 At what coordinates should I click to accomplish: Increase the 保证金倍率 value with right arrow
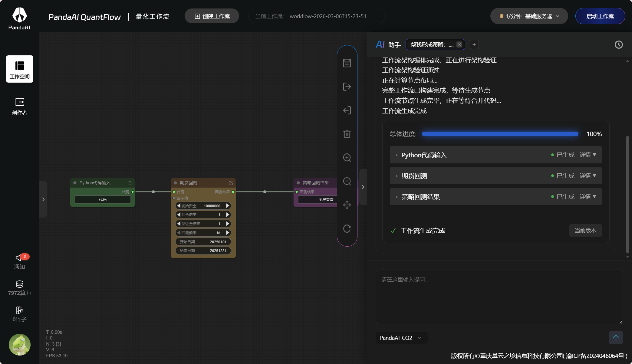pyautogui.click(x=228, y=224)
